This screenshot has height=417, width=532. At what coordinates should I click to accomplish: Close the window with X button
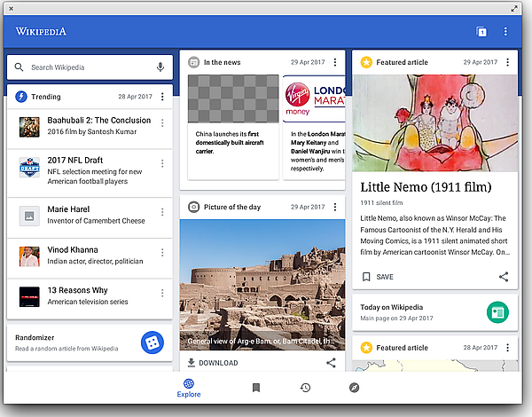pyautogui.click(x=11, y=9)
